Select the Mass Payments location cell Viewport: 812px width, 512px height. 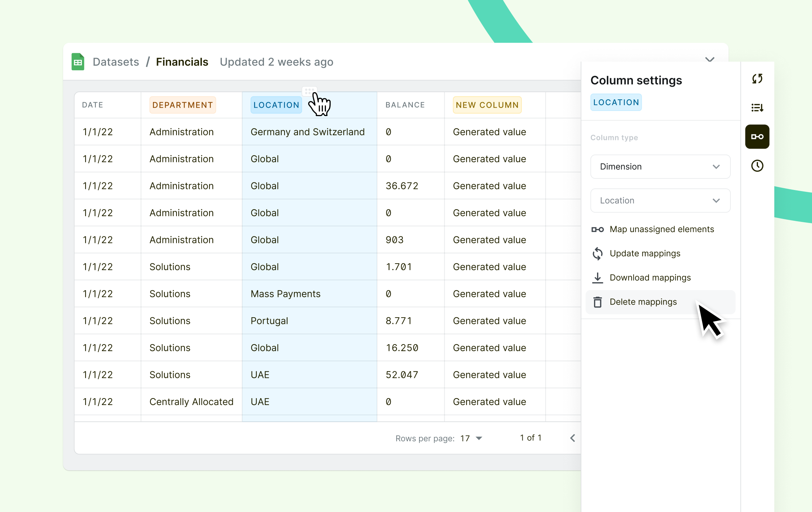click(285, 294)
